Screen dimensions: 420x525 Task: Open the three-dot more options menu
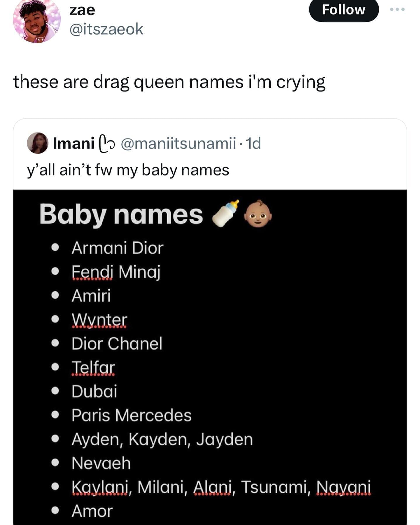click(397, 9)
